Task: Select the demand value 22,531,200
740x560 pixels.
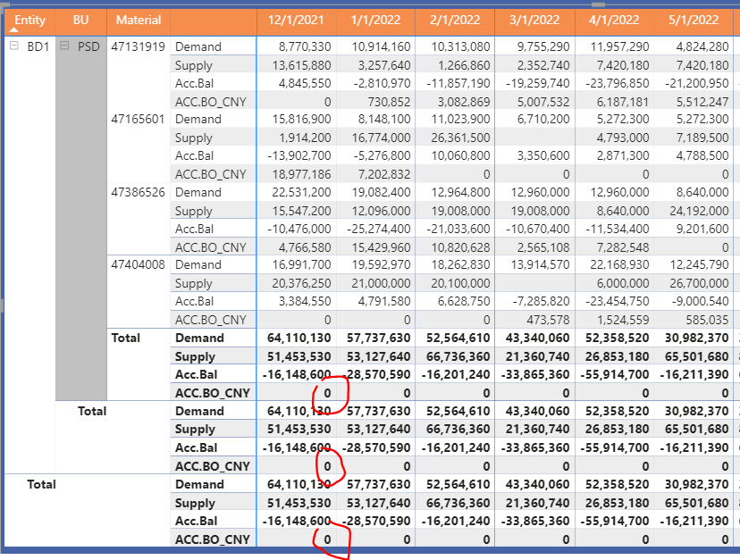Action: click(x=301, y=192)
